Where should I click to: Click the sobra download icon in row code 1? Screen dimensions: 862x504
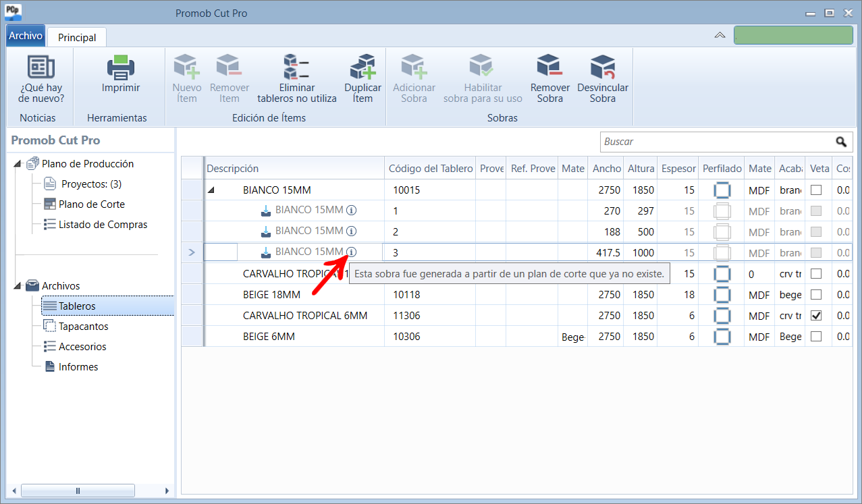pos(267,211)
